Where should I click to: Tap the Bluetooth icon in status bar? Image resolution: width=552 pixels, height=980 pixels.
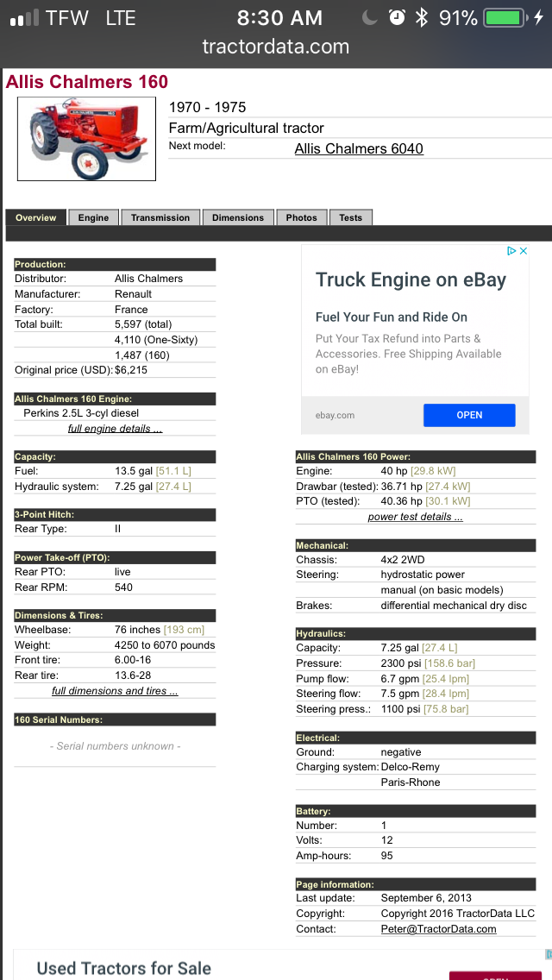click(x=422, y=17)
